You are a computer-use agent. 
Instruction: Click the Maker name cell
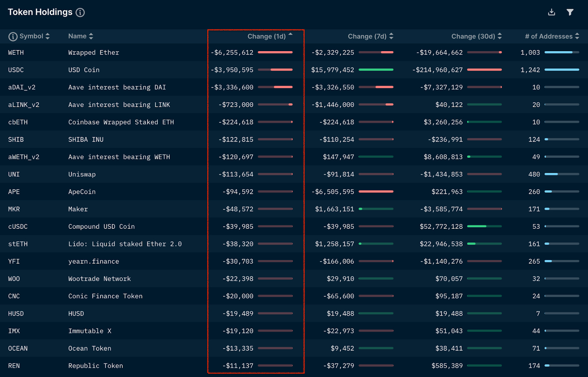78,209
